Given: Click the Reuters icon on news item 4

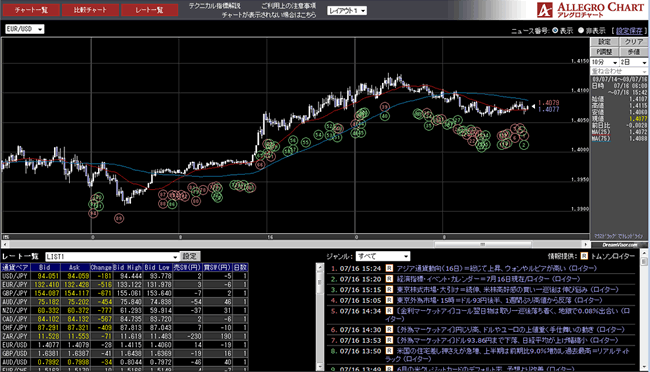Looking at the screenshot, I should (x=389, y=300).
